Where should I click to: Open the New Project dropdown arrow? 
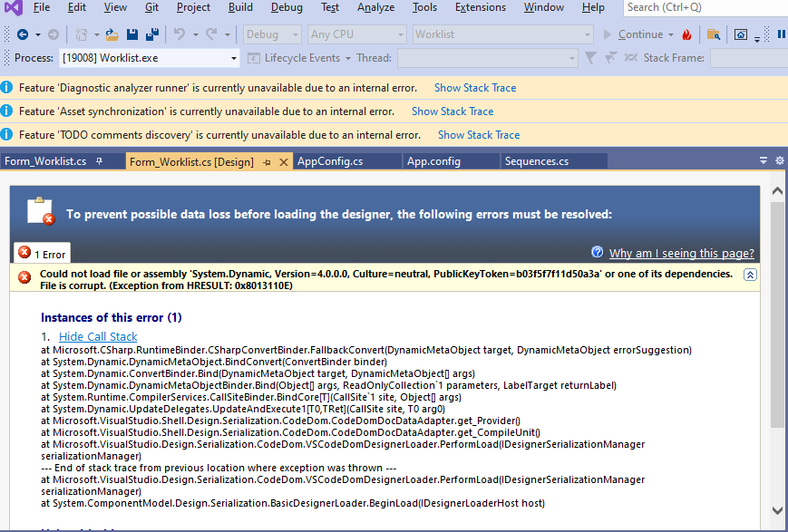(x=96, y=34)
